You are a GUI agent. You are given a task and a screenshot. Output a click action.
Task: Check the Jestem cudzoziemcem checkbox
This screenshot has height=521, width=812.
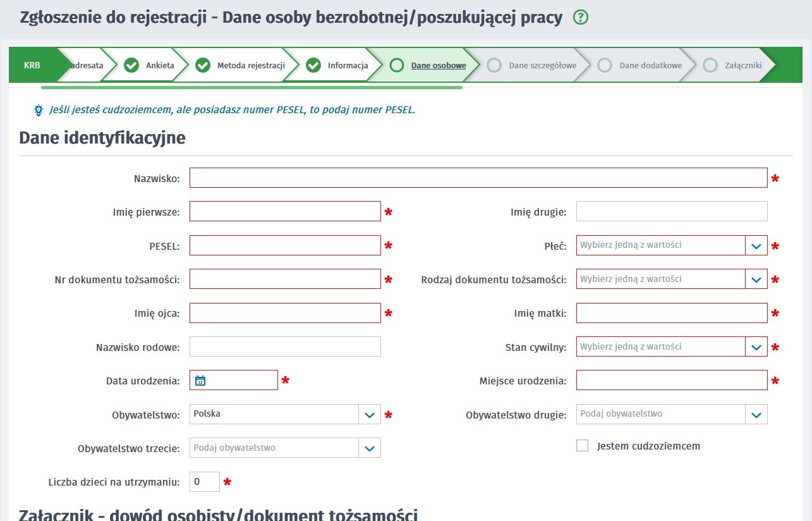582,446
